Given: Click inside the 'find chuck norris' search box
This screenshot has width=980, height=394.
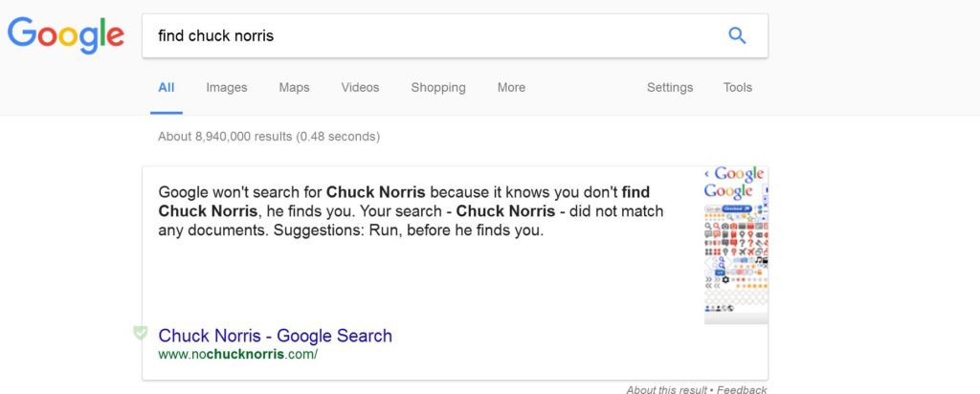Looking at the screenshot, I should coord(432,35).
